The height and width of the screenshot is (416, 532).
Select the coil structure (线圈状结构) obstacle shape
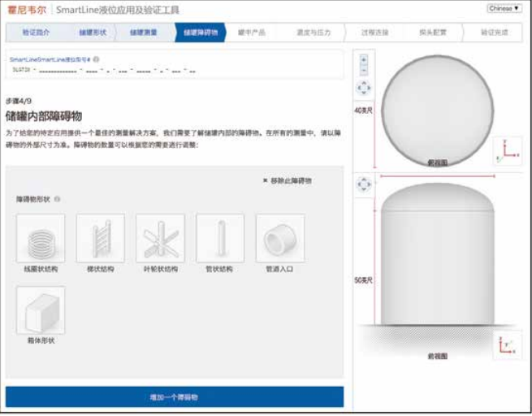[x=40, y=239]
